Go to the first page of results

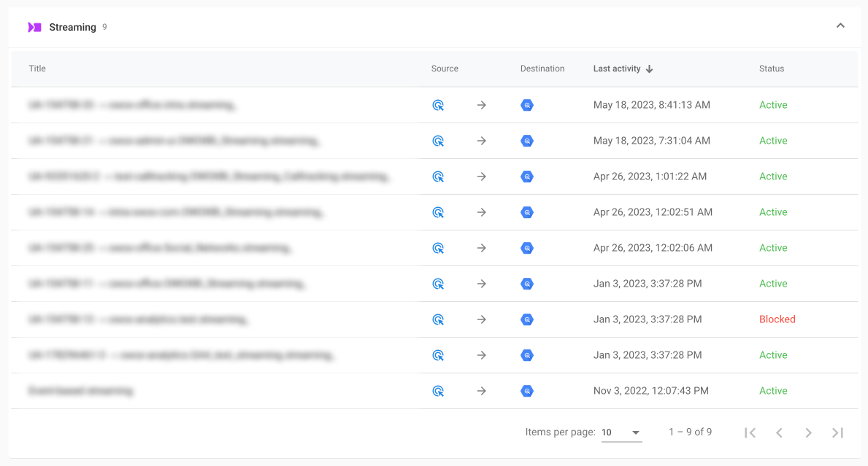pyautogui.click(x=750, y=433)
